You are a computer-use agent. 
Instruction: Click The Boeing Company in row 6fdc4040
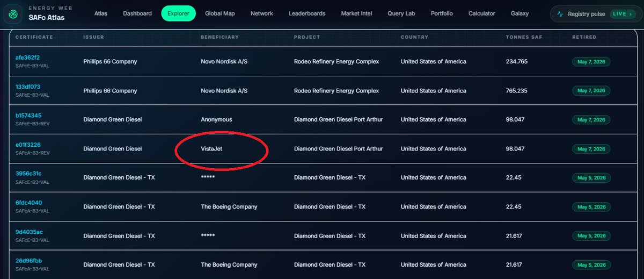(229, 207)
